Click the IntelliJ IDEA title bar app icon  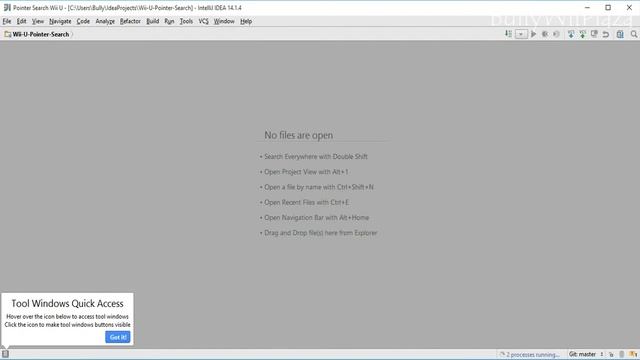click(7, 8)
